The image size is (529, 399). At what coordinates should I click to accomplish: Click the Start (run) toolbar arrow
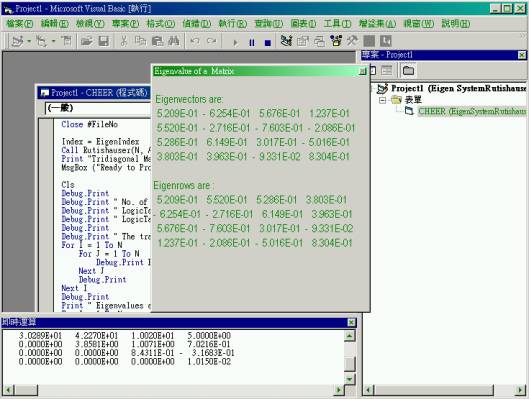235,42
